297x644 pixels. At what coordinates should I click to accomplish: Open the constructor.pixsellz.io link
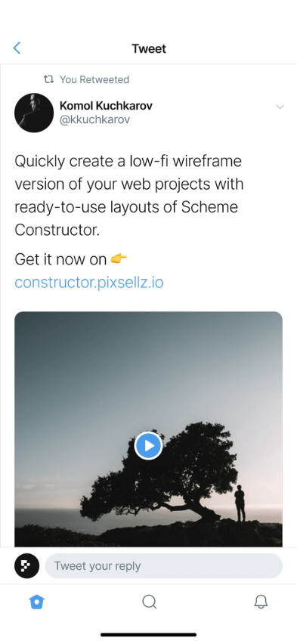(89, 283)
